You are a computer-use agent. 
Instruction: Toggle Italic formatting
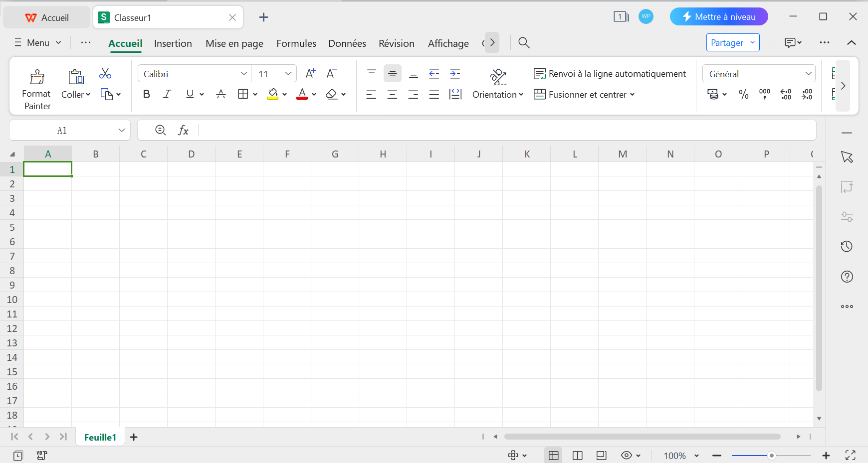tap(167, 94)
